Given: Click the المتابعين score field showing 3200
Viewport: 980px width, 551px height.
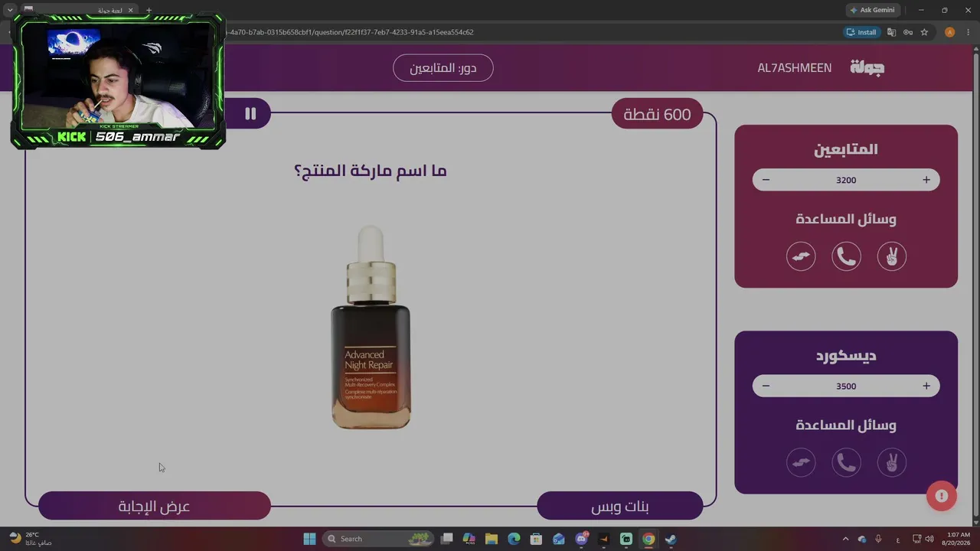Looking at the screenshot, I should click(846, 180).
